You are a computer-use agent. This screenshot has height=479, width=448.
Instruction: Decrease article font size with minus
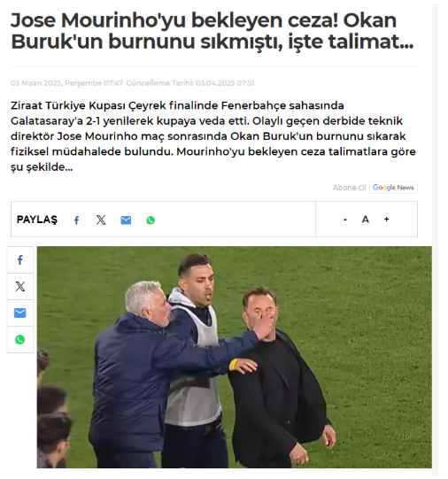click(x=345, y=220)
